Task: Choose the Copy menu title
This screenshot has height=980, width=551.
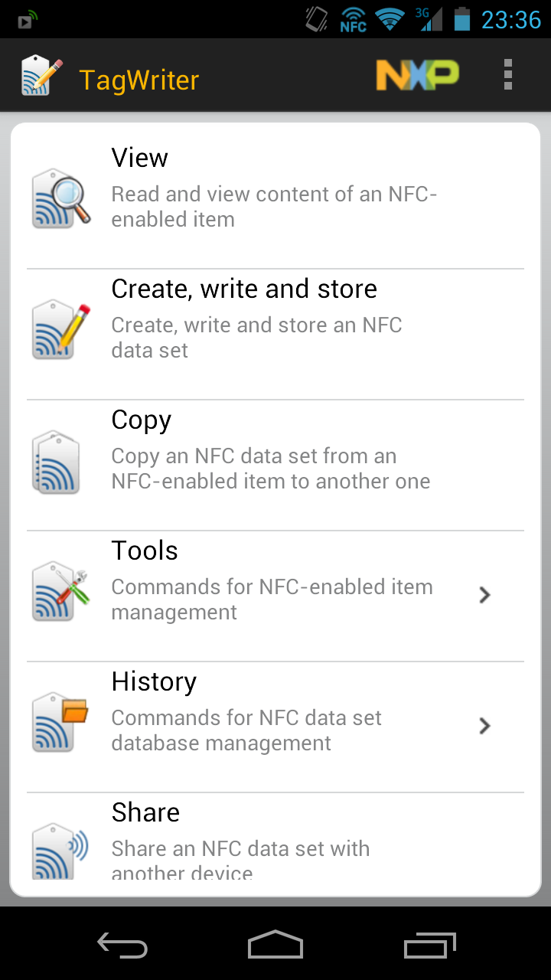Action: pyautogui.click(x=141, y=420)
